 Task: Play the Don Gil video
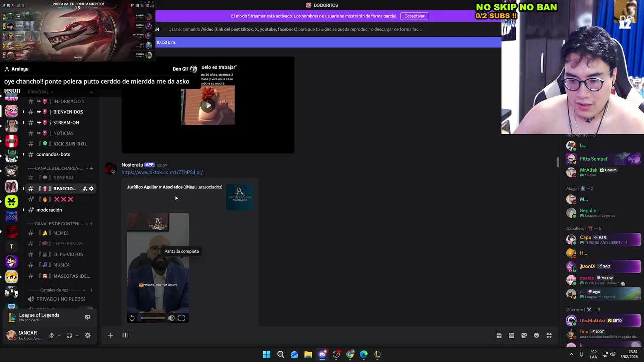coord(208,105)
